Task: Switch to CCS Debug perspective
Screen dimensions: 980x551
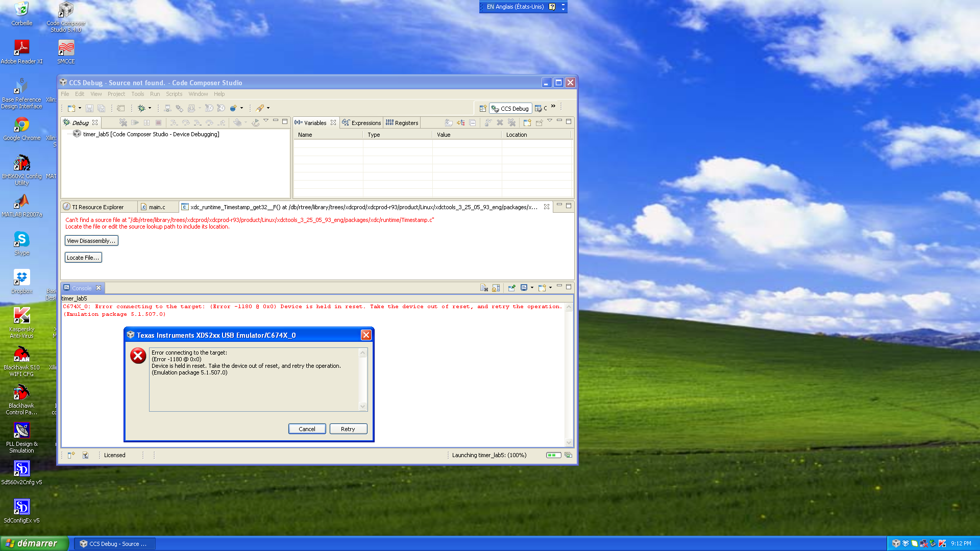Action: (510, 108)
